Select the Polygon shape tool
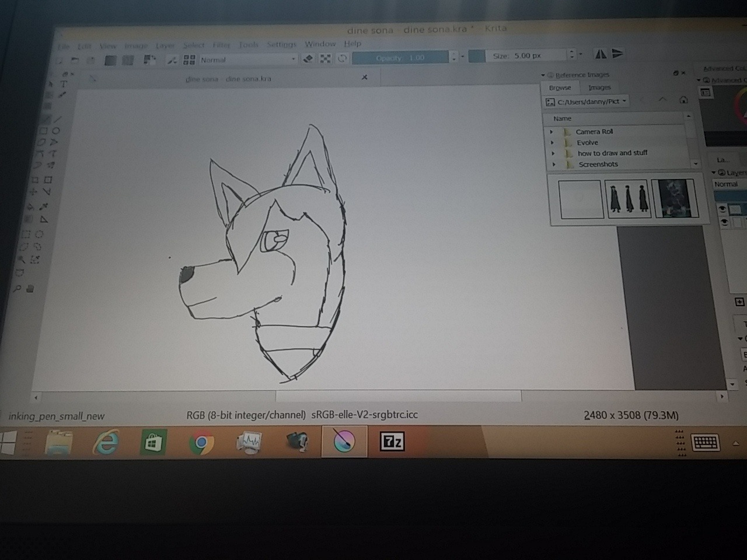This screenshot has width=747, height=560. click(42, 142)
